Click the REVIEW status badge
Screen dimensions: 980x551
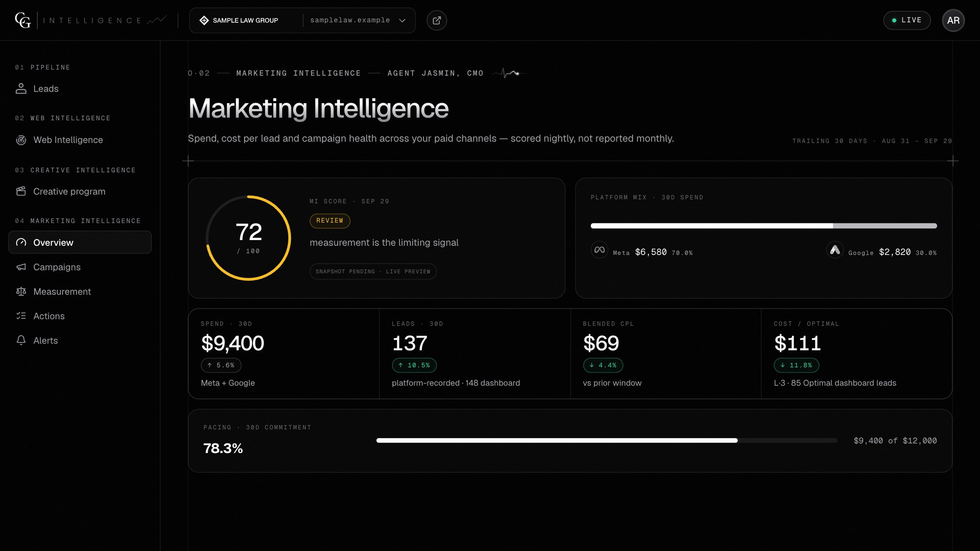[x=330, y=221]
